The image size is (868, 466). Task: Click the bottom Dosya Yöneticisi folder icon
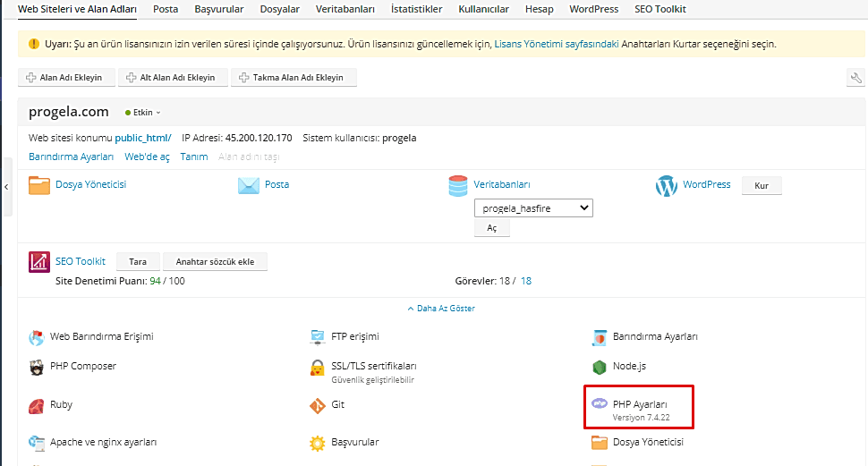pyautogui.click(x=600, y=443)
